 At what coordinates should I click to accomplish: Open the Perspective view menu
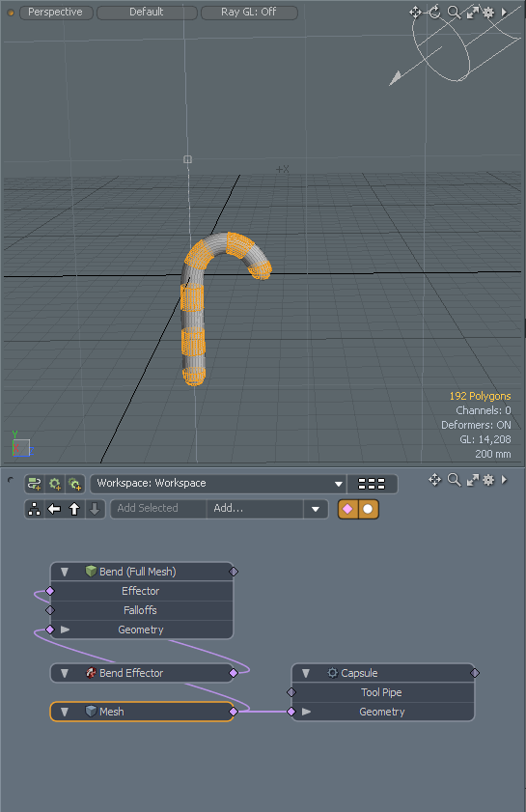(x=56, y=12)
